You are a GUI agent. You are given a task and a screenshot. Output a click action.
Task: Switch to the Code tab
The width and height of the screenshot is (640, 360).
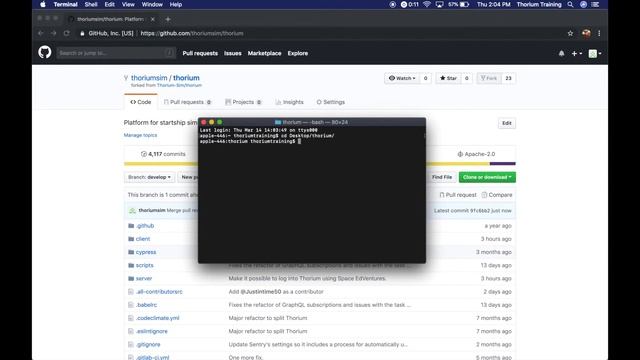(x=140, y=102)
